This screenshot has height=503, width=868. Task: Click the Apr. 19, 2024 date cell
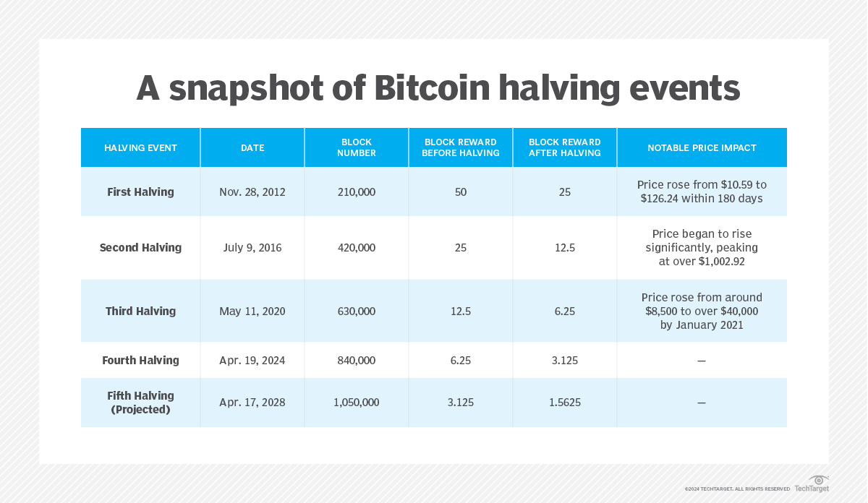252,361
